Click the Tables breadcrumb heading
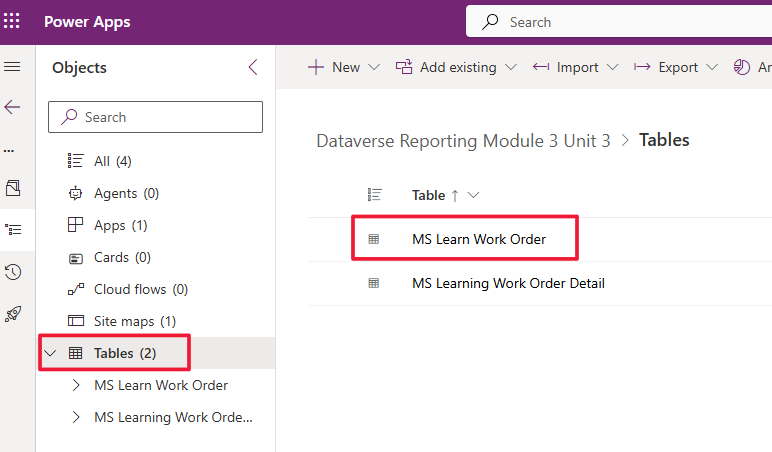Image resolution: width=772 pixels, height=452 pixels. coord(664,140)
